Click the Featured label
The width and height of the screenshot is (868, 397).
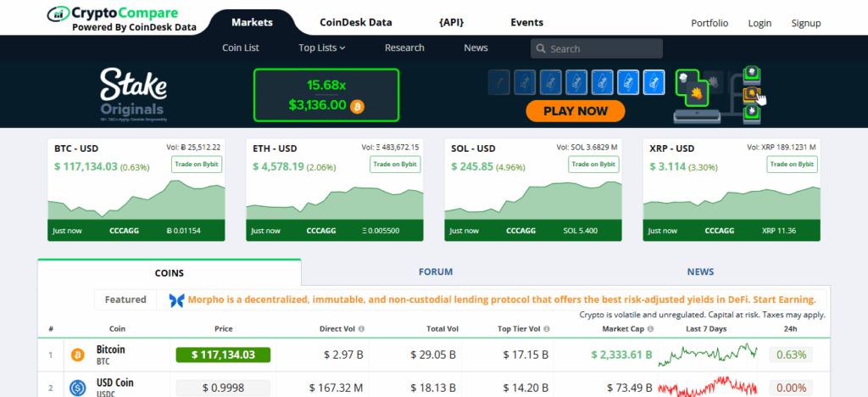tap(125, 299)
